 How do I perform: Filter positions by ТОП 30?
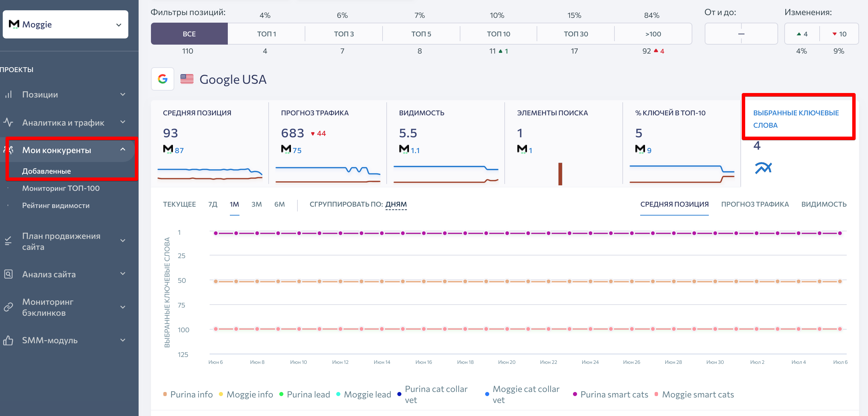pyautogui.click(x=576, y=34)
